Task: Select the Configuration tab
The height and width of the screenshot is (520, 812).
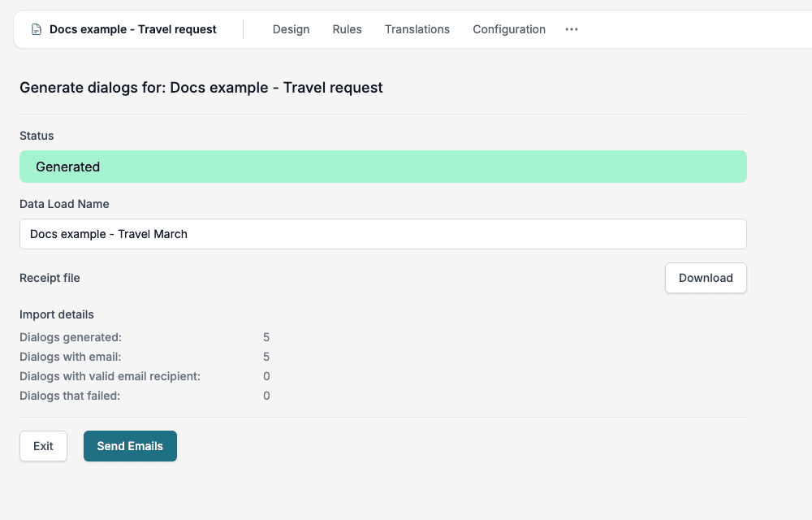Action: pos(509,29)
